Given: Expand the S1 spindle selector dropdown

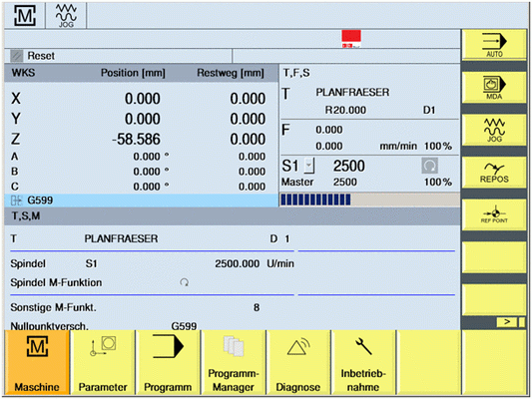Looking at the screenshot, I should coord(309,166).
